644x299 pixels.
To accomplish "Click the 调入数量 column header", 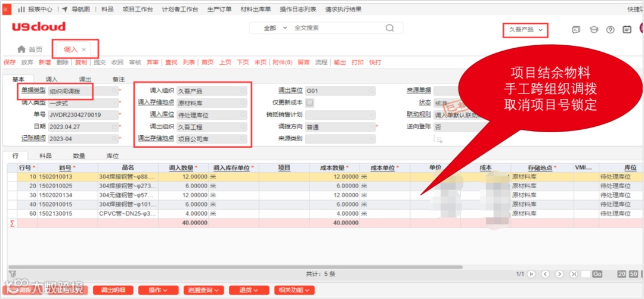I will pos(183,167).
